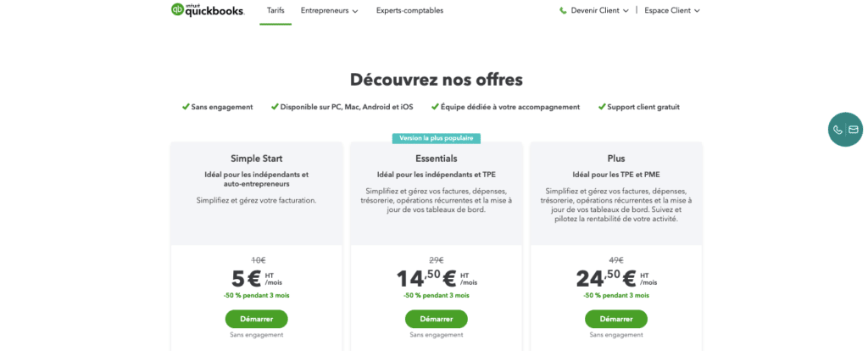This screenshot has height=351, width=868.
Task: Click the QuickBooks logo in the header
Action: [208, 10]
